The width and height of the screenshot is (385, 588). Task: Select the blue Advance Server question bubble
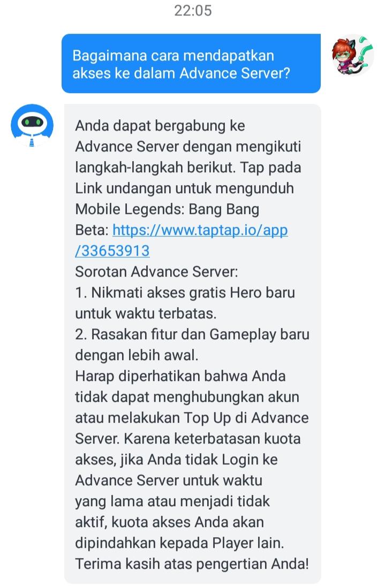pos(191,63)
